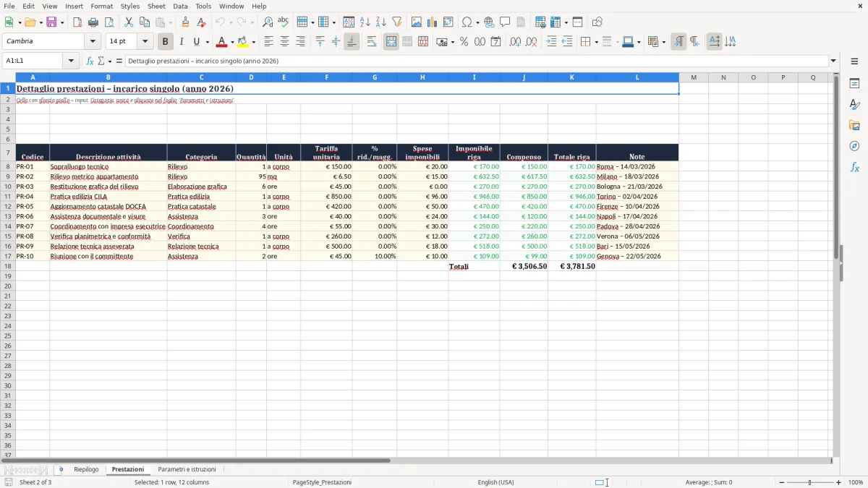Sort descending Z to A
The image size is (868, 488).
tap(381, 22)
